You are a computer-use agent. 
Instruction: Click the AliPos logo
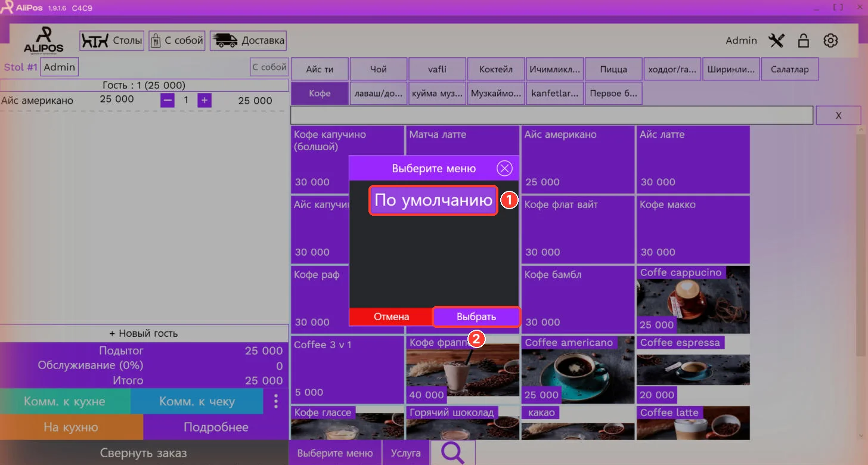[44, 41]
